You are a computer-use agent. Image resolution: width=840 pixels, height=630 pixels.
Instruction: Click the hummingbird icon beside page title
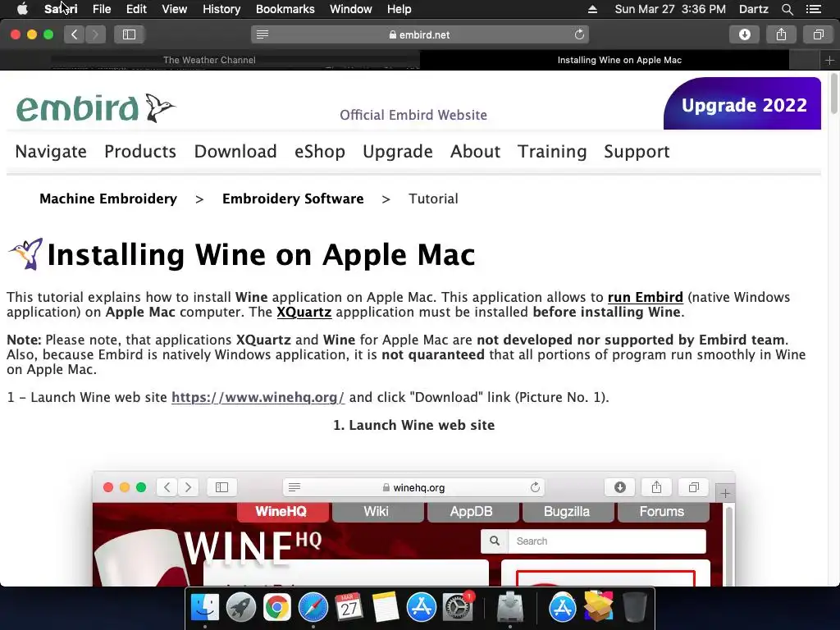click(25, 254)
